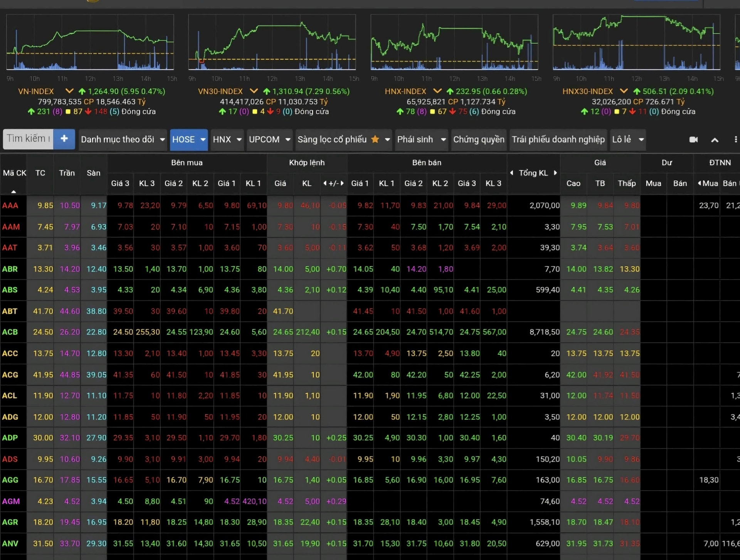Click the HNX-INDEX chart thumbnail
This screenshot has height=560, width=740.
click(x=454, y=42)
